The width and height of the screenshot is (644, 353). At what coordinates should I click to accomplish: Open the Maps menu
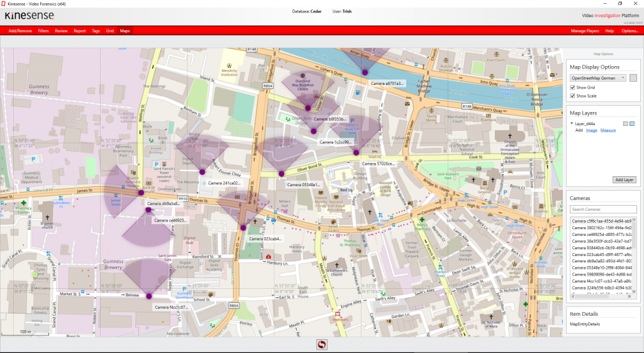[125, 31]
